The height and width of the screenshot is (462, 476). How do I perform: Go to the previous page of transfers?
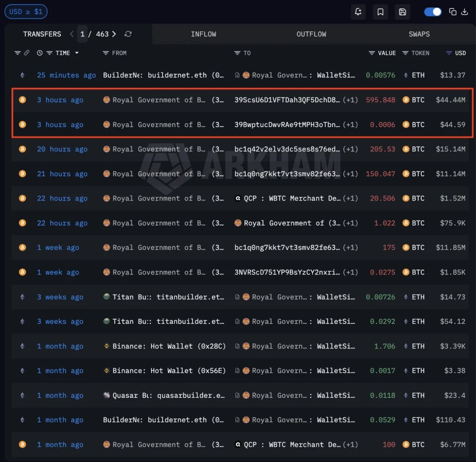coord(71,33)
